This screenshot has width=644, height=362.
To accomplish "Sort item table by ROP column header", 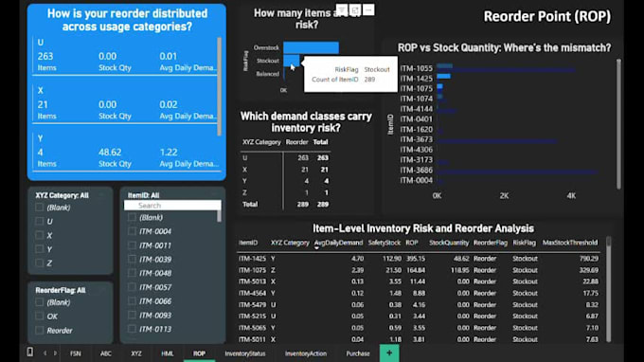I will [412, 243].
